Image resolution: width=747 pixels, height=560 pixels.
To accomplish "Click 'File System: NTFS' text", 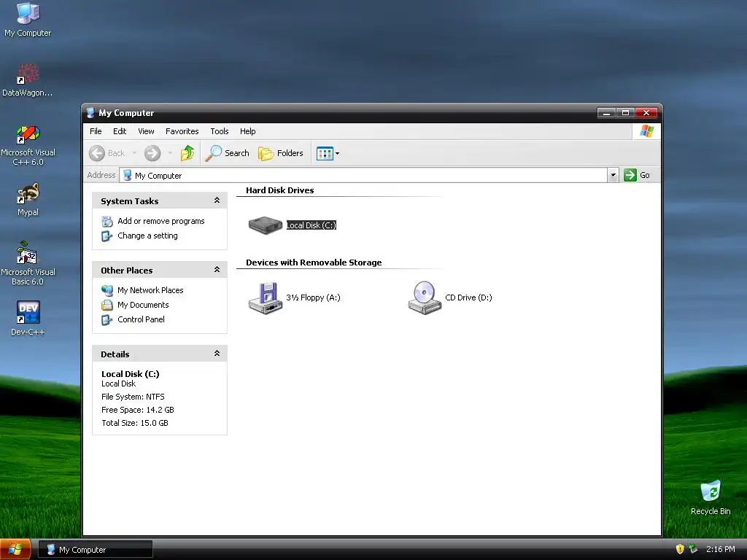I will point(133,397).
